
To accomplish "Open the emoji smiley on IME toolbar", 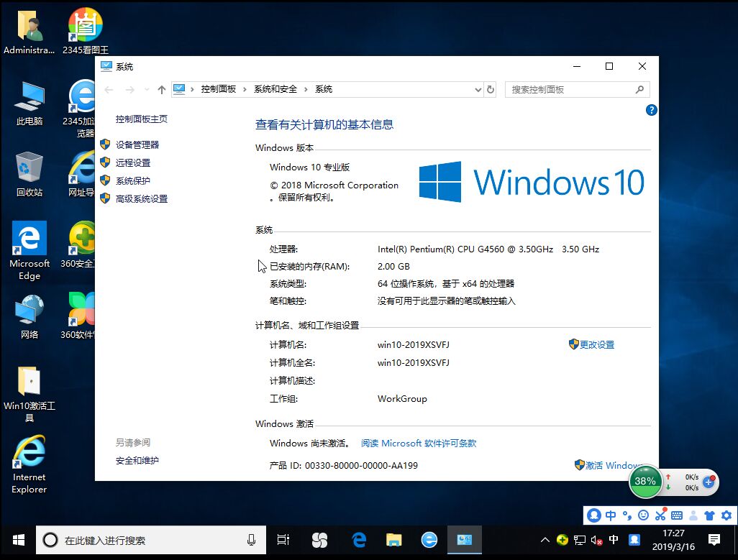I will click(x=643, y=515).
